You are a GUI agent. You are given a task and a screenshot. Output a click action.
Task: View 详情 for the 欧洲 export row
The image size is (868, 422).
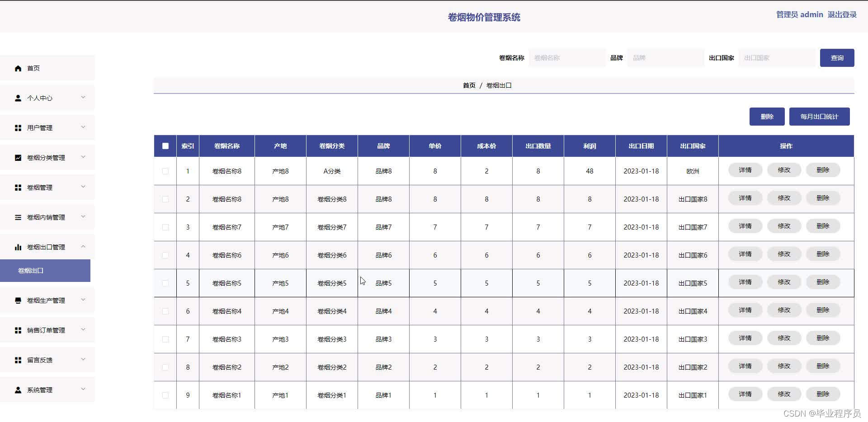click(x=745, y=170)
